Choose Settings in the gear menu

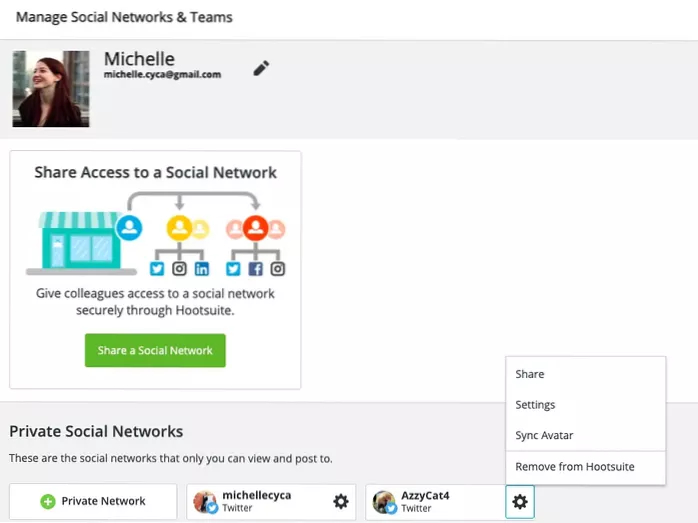coord(535,405)
